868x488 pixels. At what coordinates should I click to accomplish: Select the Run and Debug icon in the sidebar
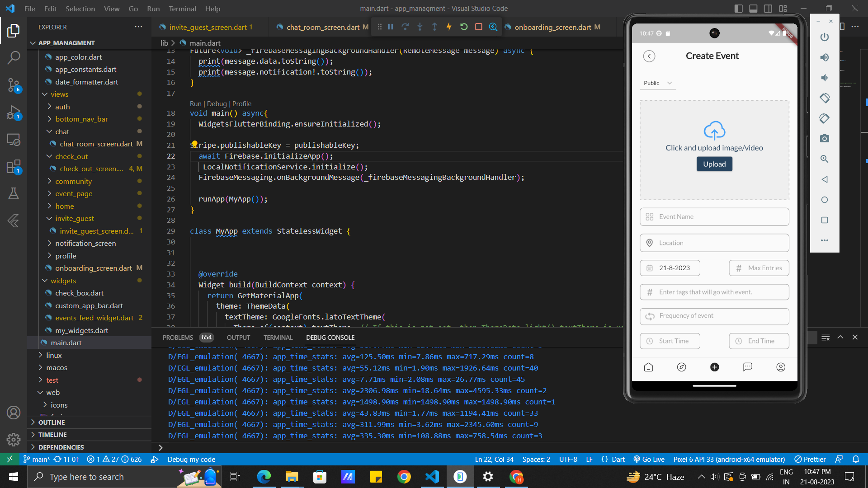tap(14, 113)
